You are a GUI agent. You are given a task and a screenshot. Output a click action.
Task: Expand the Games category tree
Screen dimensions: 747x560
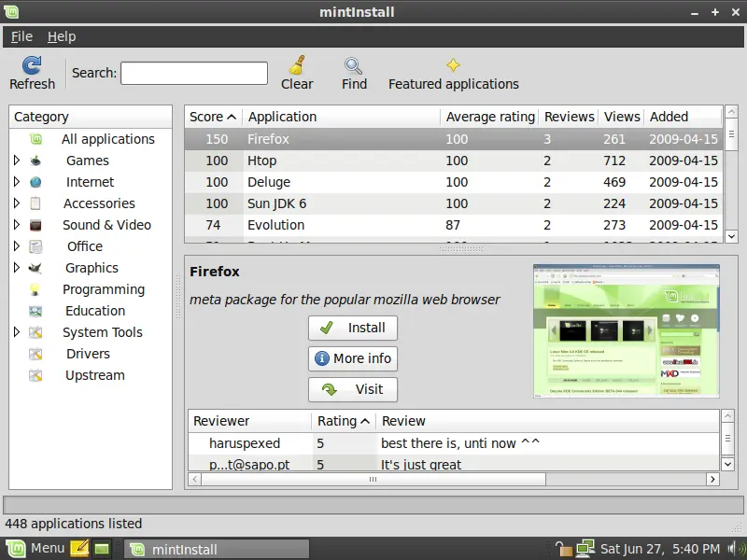tap(17, 161)
